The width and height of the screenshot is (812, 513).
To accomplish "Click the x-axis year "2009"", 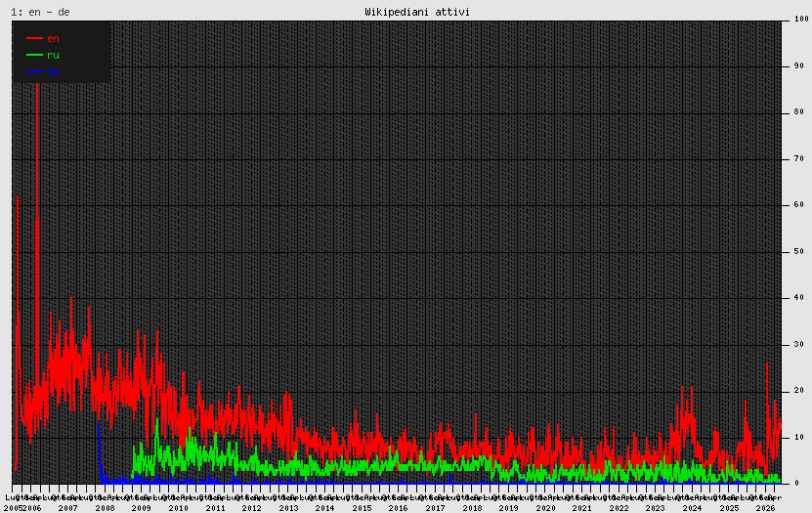I will click(142, 508).
